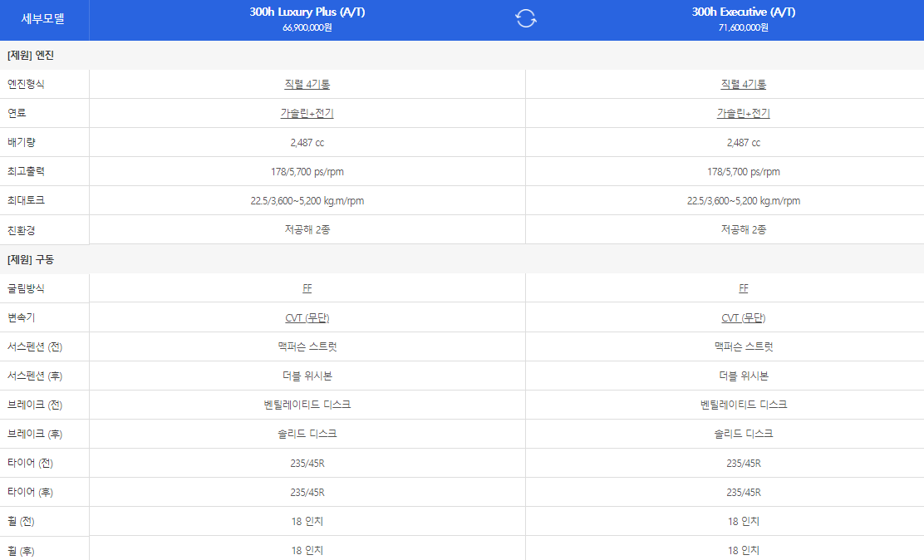Select the 배기량 row label

pyautogui.click(x=22, y=143)
